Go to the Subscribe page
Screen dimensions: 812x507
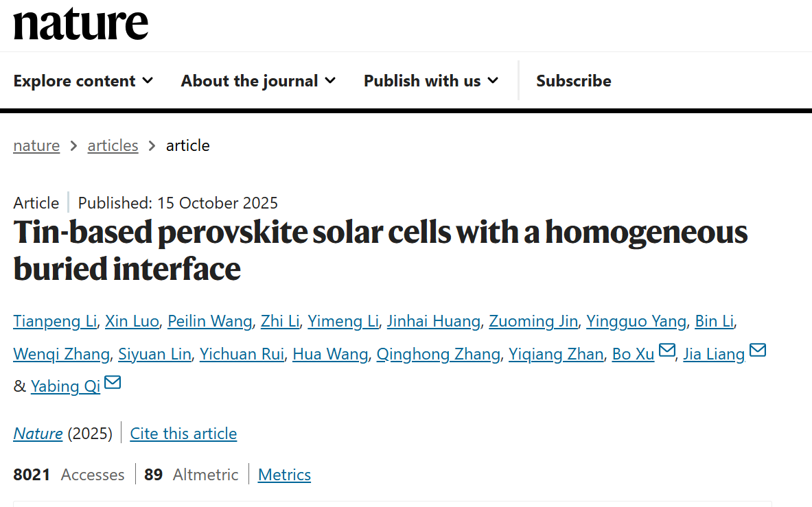(573, 81)
